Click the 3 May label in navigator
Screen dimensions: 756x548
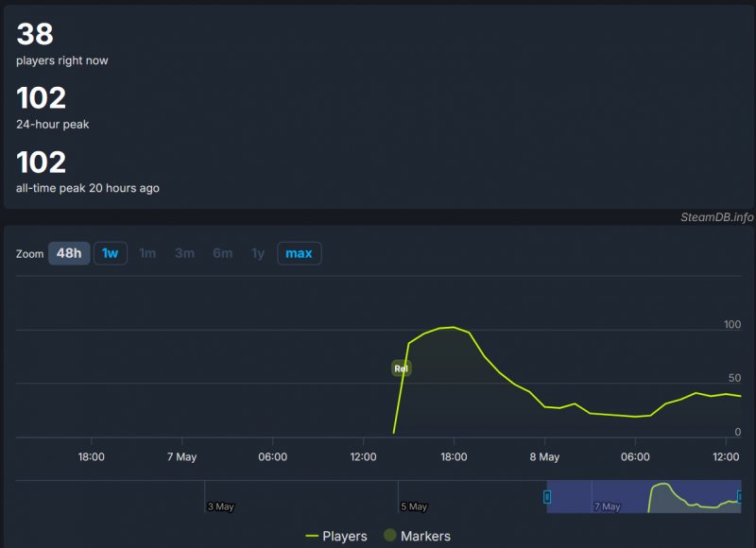pyautogui.click(x=220, y=506)
